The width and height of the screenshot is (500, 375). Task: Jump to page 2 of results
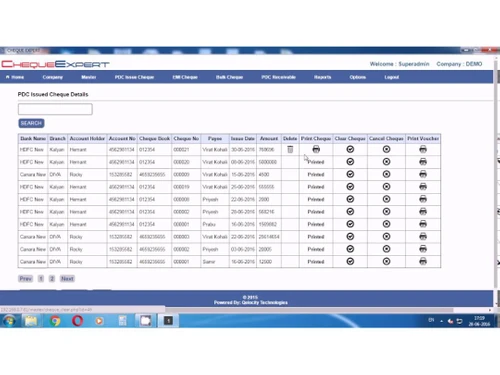[52, 279]
